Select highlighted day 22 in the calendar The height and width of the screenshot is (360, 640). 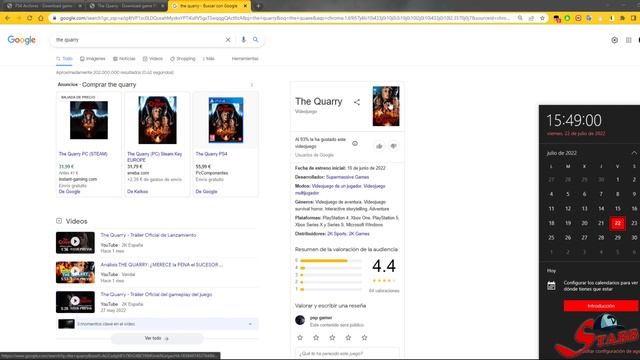click(x=618, y=223)
